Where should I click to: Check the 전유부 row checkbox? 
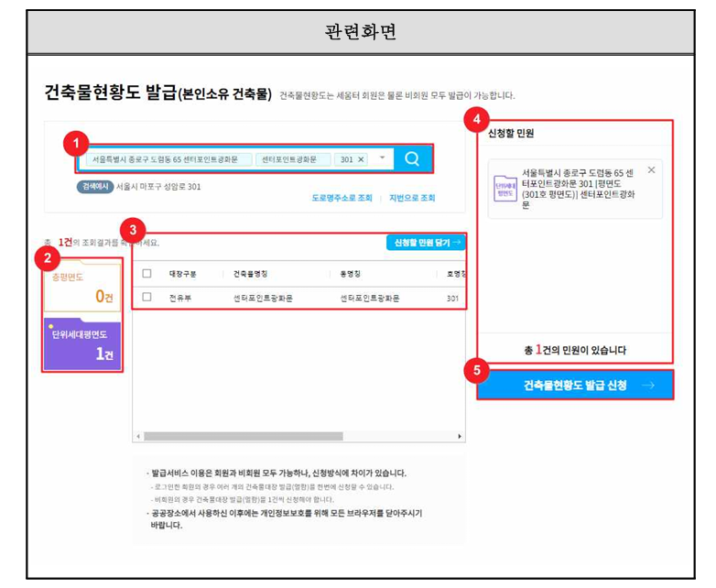click(x=146, y=297)
